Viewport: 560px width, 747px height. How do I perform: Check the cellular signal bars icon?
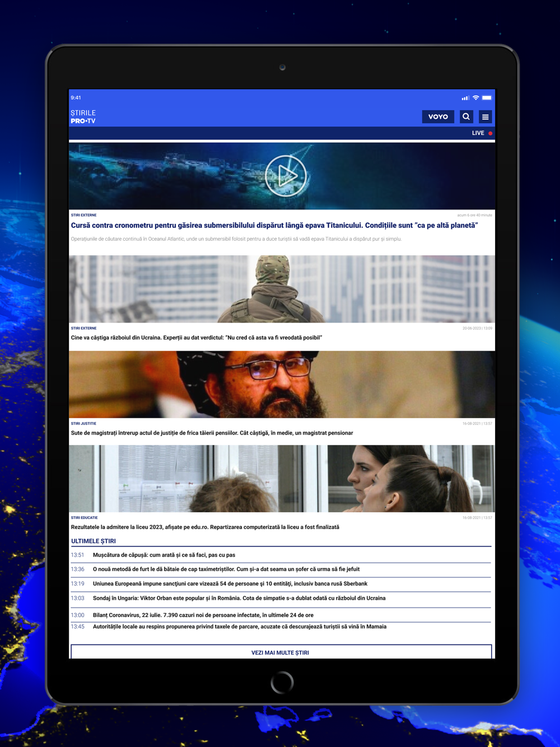[x=465, y=97]
